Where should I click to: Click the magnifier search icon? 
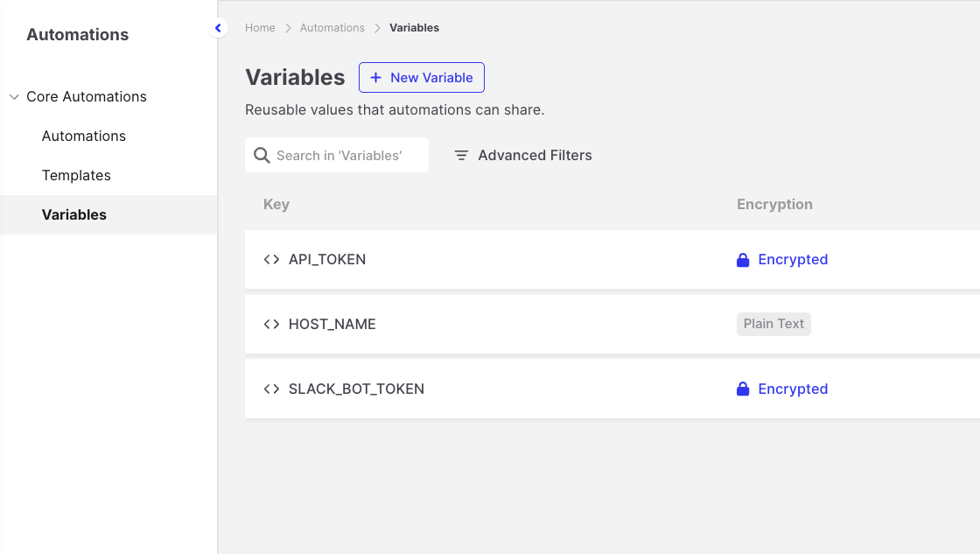(262, 155)
